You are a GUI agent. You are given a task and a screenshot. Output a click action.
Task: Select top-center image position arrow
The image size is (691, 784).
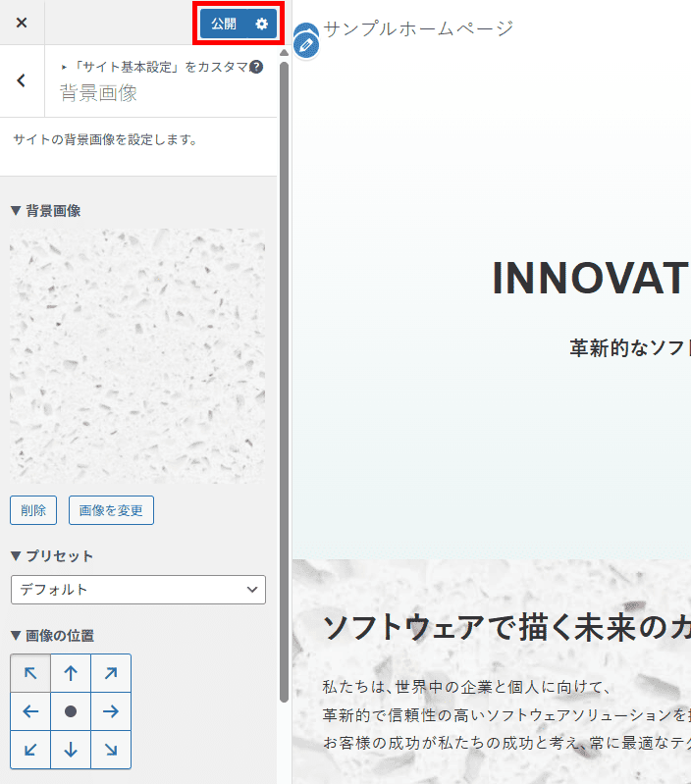(x=71, y=673)
